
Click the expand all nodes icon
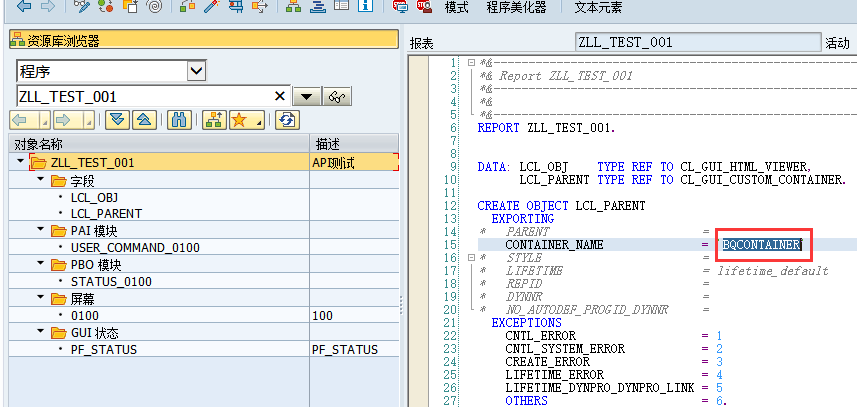pyautogui.click(x=117, y=120)
